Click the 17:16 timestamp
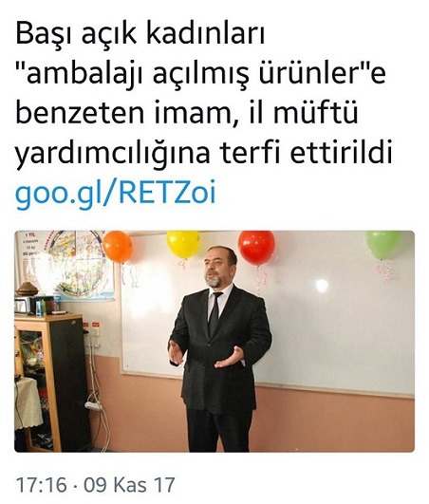Image resolution: width=429 pixels, height=504 pixels. tap(41, 485)
